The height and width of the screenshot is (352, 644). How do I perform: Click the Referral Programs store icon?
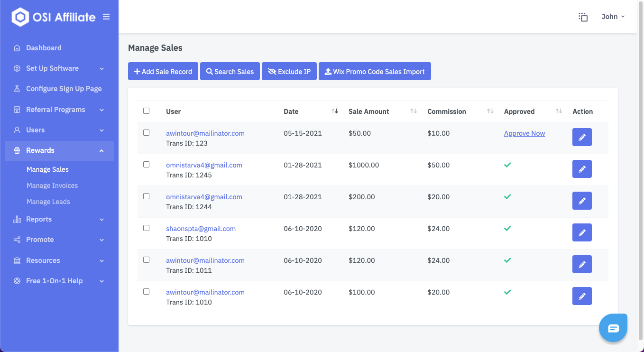(17, 110)
